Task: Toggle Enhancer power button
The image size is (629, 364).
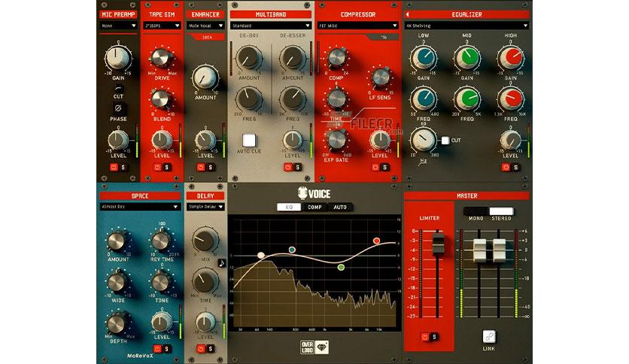Action: click(x=201, y=167)
